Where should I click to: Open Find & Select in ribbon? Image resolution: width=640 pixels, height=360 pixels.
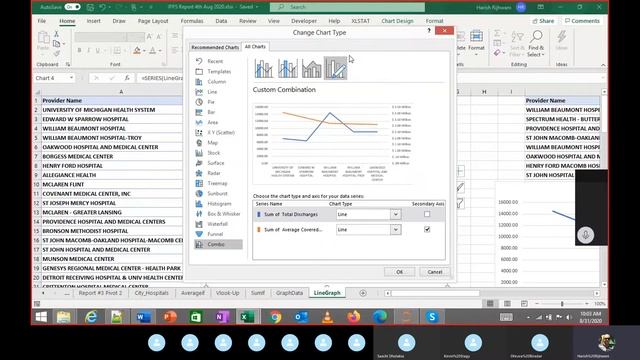(536, 44)
